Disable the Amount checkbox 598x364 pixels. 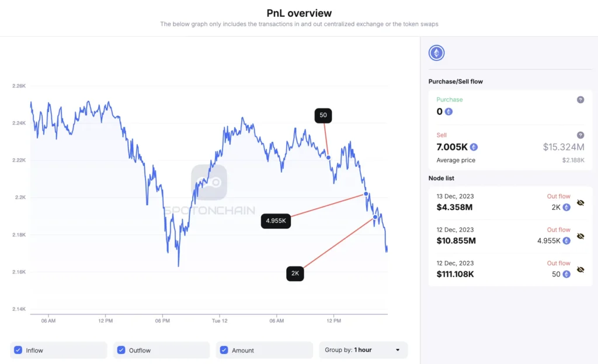pos(224,350)
